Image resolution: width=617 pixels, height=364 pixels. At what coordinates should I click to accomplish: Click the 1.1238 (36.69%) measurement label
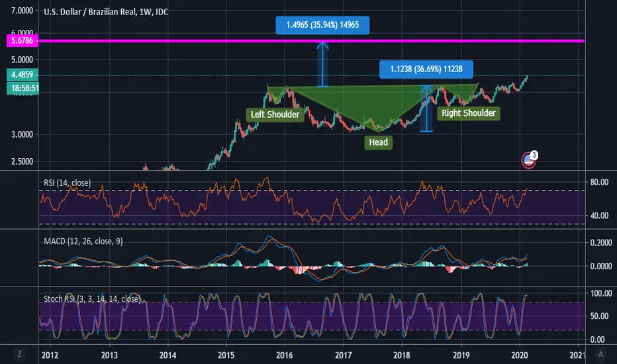(426, 69)
